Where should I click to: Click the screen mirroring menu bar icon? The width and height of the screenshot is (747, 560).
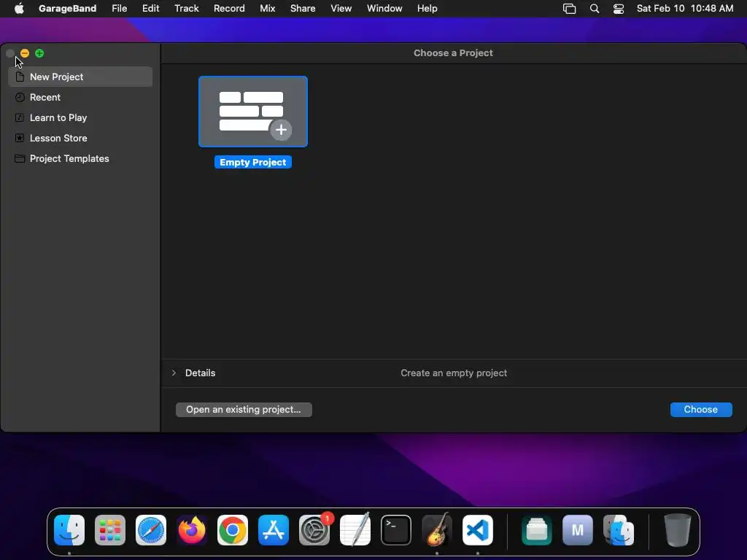569,9
